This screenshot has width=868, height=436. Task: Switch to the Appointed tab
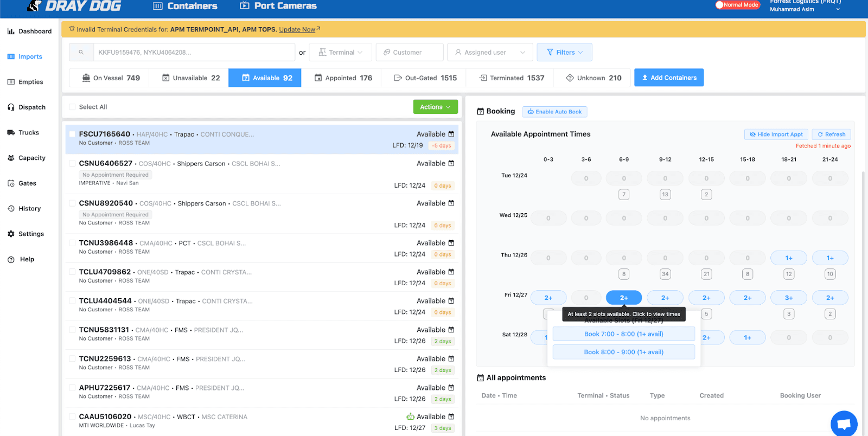(x=343, y=78)
